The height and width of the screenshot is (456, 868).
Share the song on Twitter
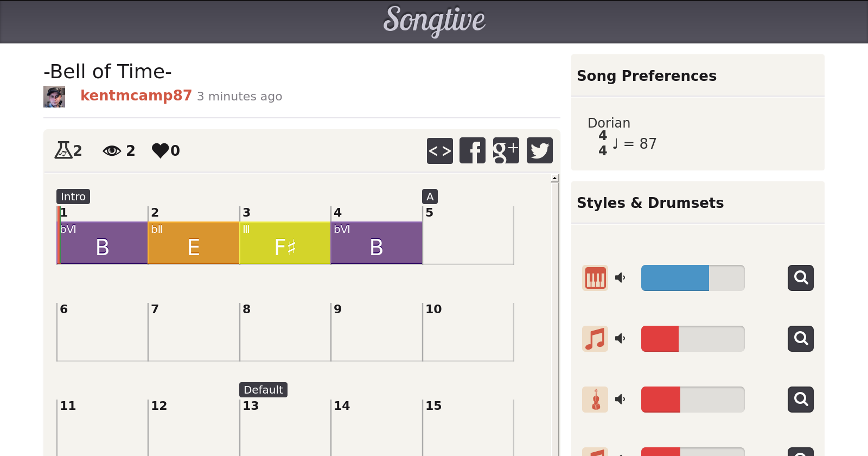click(539, 150)
